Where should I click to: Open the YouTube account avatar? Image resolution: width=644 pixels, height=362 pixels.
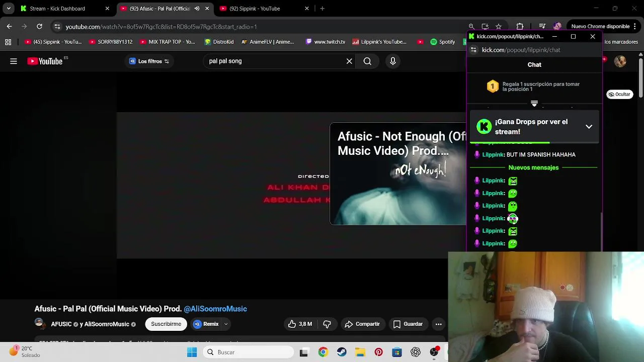pyautogui.click(x=620, y=61)
